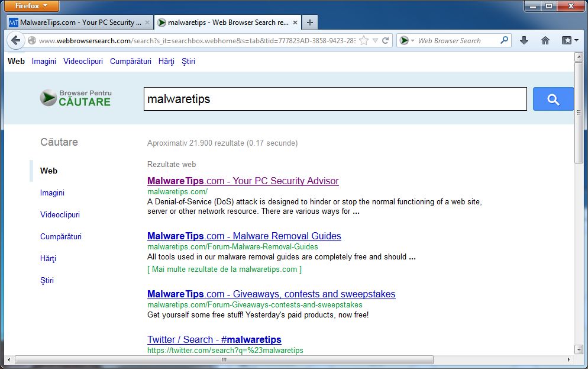Select Știri in the top navigation
588x369 pixels.
(x=188, y=61)
